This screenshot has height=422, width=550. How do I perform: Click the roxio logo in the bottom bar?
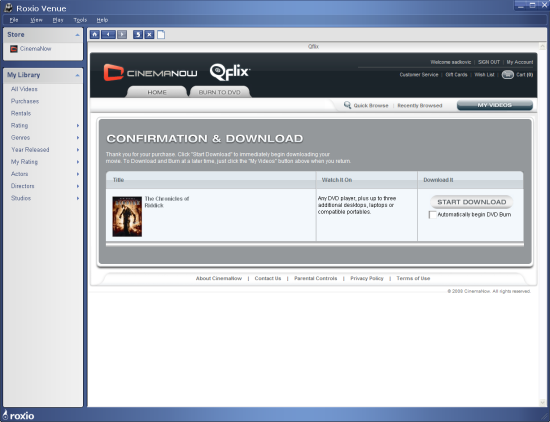pos(19,416)
